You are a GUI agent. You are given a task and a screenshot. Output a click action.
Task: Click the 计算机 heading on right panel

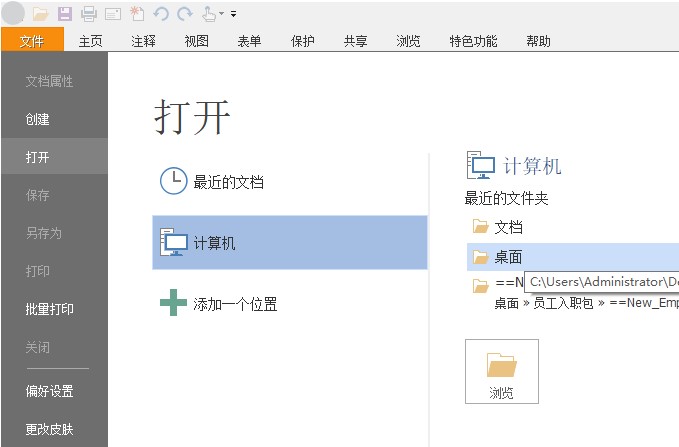532,166
